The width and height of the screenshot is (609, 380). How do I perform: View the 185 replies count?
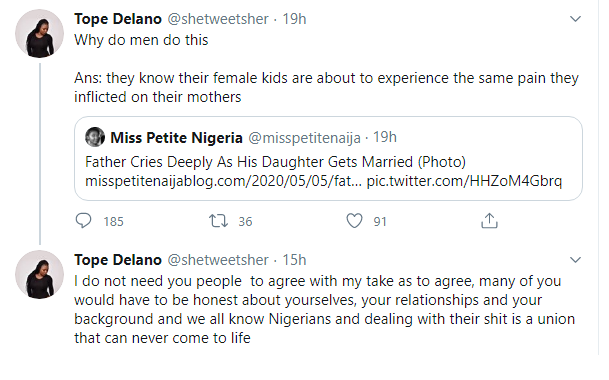(x=113, y=221)
